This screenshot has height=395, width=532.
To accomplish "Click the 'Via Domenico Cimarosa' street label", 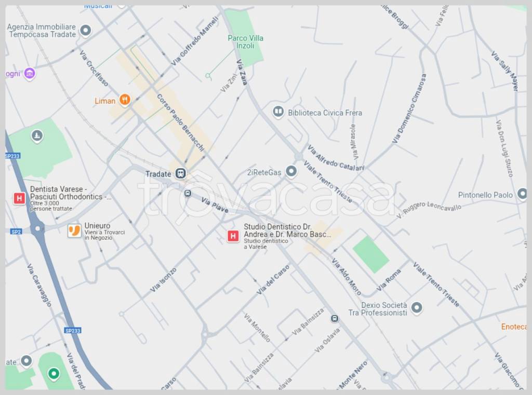I will tap(409, 108).
